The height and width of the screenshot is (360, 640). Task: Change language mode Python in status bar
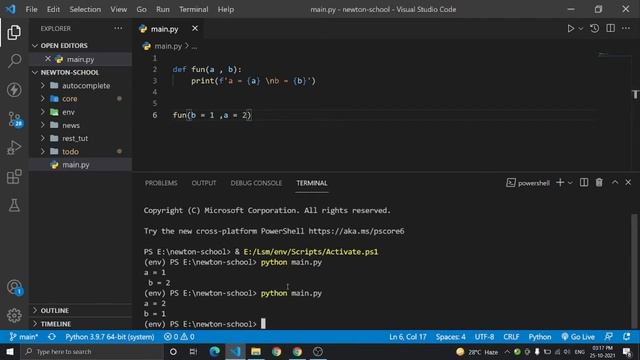540,337
